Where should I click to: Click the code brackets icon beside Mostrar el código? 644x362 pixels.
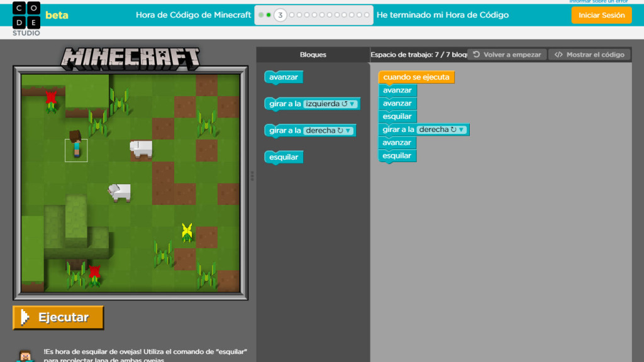pos(558,55)
